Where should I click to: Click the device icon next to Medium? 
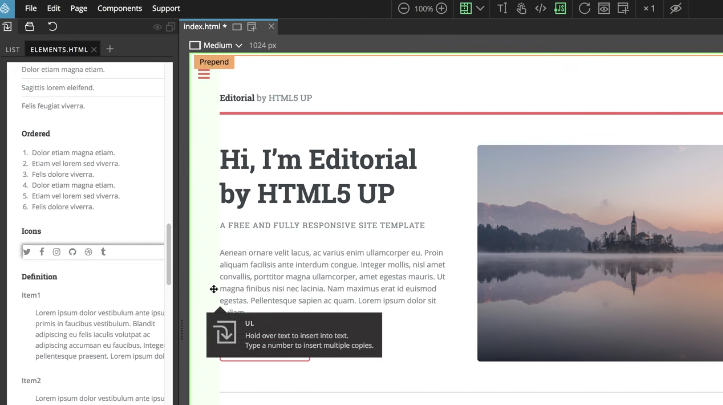[x=195, y=45]
